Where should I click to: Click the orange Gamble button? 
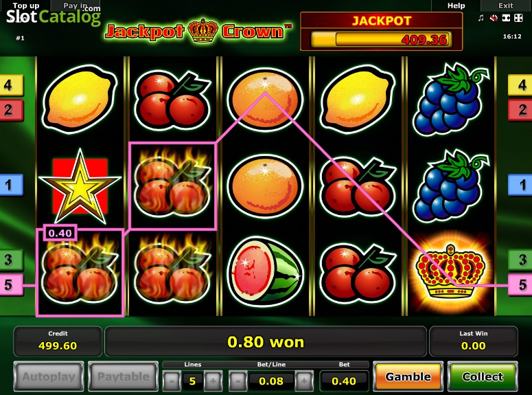408,376
